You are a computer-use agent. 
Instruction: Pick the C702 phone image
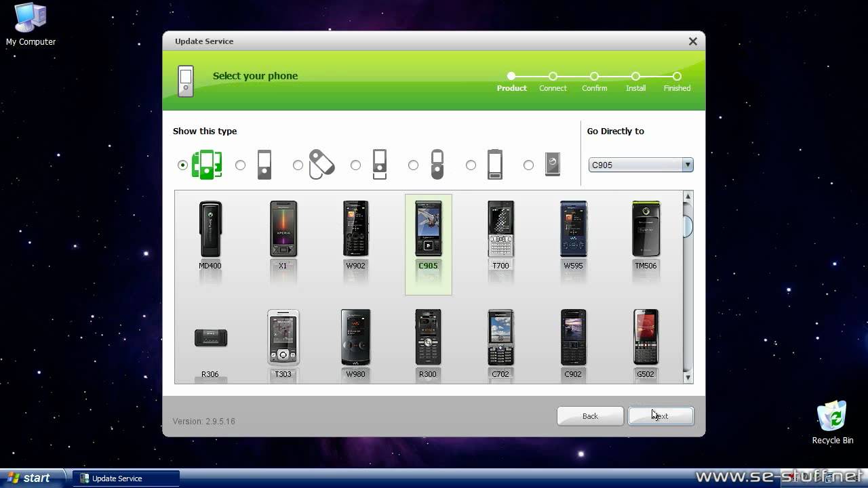click(x=500, y=338)
